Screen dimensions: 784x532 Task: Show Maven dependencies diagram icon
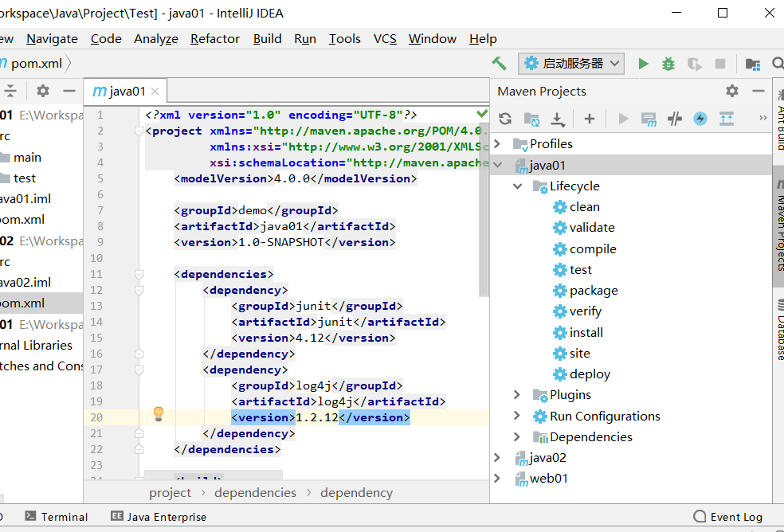727,119
